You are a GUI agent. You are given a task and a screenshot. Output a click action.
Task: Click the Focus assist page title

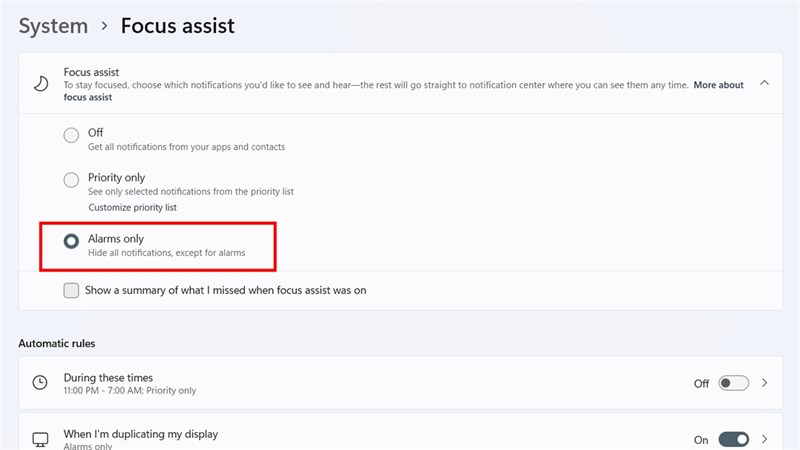click(178, 26)
